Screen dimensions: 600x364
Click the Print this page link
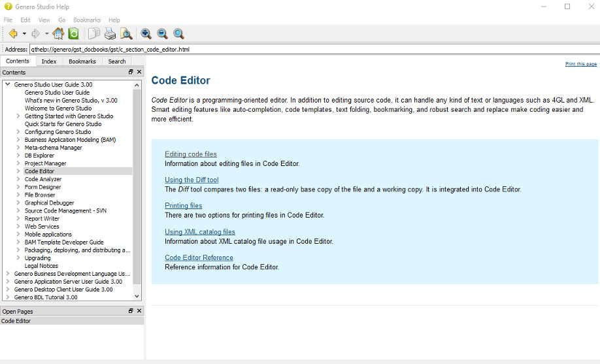point(581,64)
